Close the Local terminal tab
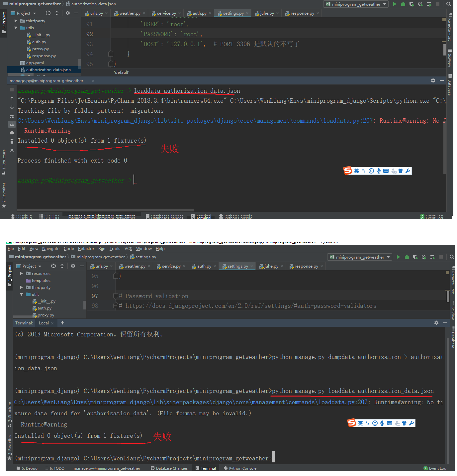This screenshot has height=476, width=457. tap(52, 323)
